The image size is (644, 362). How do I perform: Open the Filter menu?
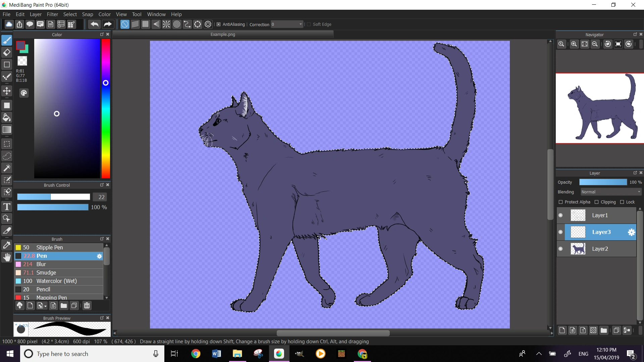[x=52, y=14]
